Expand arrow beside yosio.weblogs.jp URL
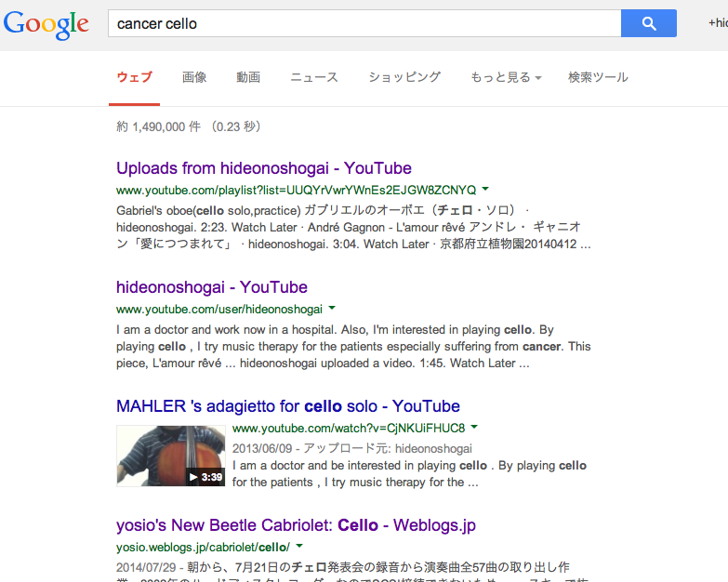The height and width of the screenshot is (582, 728). 299,546
